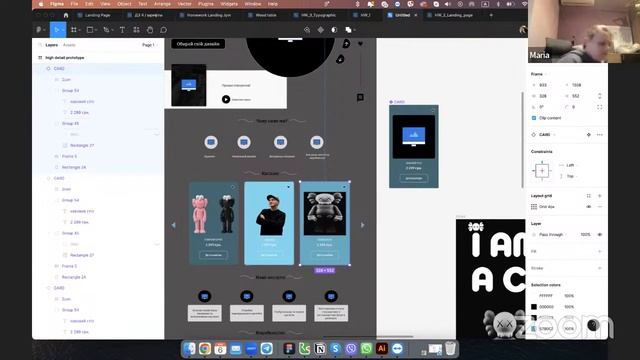Toggle constrain proportions link

[600, 96]
